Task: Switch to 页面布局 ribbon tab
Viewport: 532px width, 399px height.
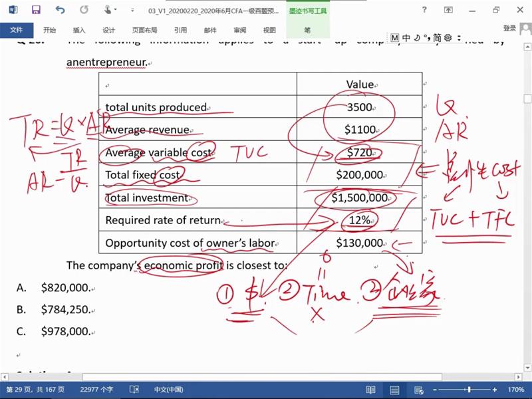Action: [x=144, y=30]
